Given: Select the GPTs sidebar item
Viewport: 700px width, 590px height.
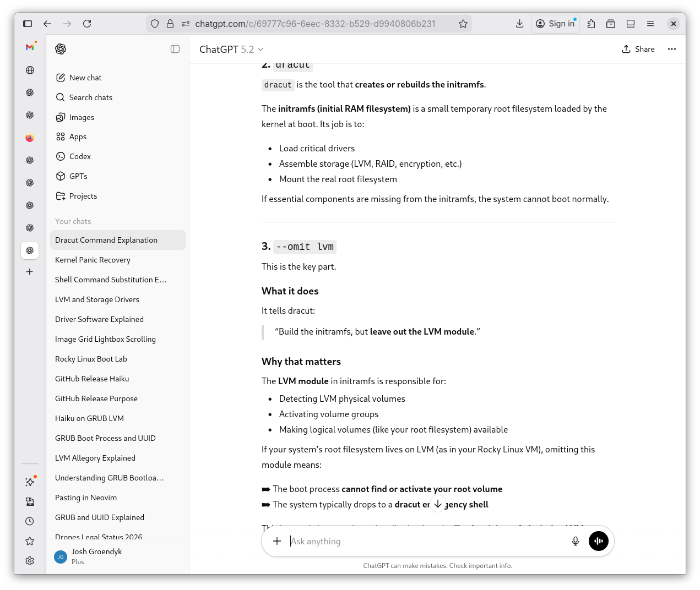Looking at the screenshot, I should (78, 176).
